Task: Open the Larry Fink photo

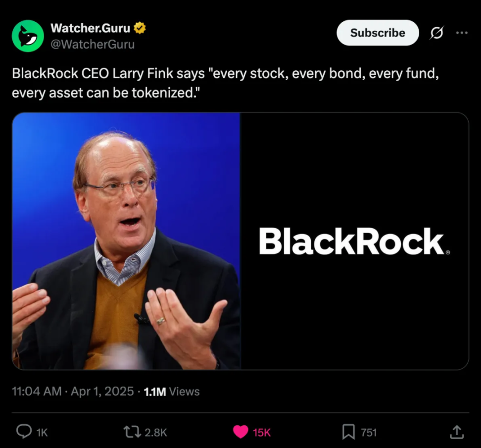Action: click(126, 241)
